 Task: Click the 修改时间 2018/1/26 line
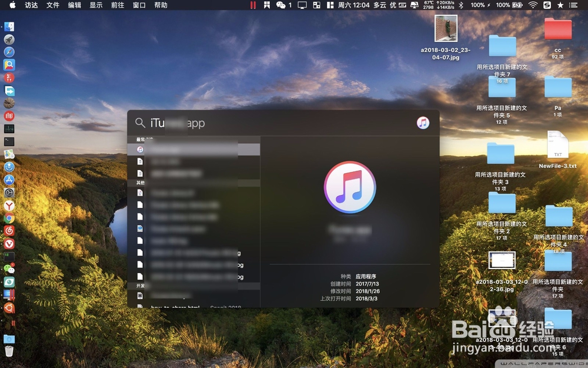point(355,291)
